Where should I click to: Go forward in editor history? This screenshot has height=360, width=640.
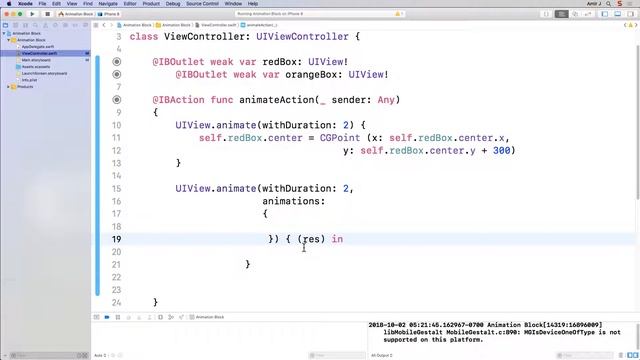[111, 25]
